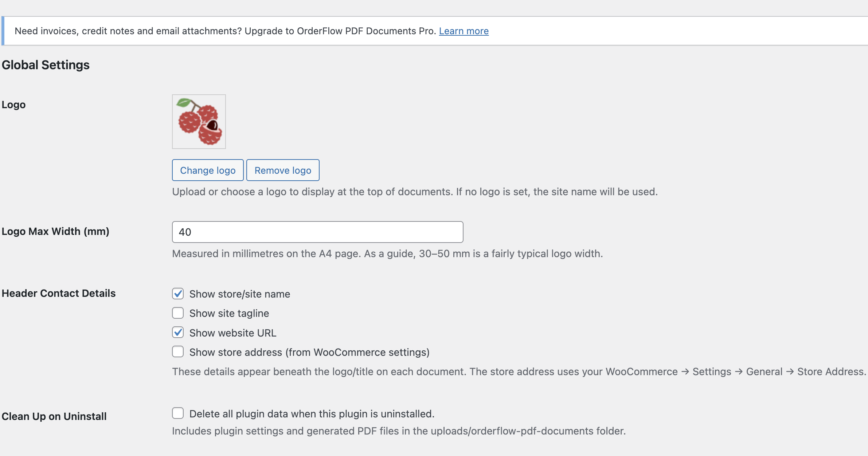Click the Remove logo button
The image size is (868, 456).
[x=283, y=170]
